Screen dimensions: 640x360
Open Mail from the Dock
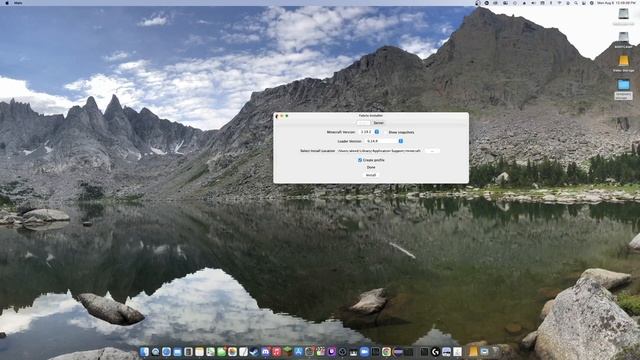[178, 351]
